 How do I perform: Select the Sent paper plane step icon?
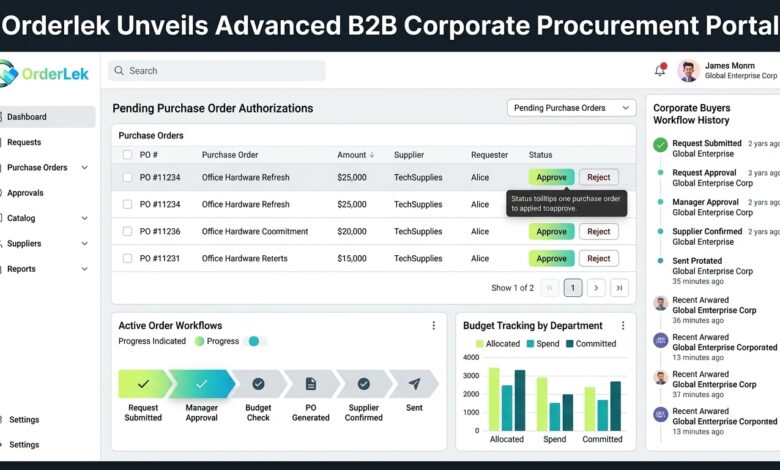414,383
